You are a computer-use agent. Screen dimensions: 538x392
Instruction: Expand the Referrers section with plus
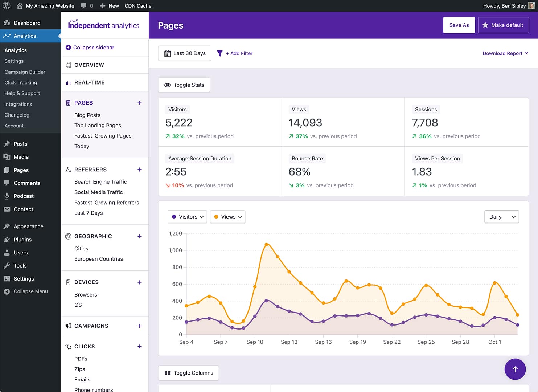(x=140, y=170)
